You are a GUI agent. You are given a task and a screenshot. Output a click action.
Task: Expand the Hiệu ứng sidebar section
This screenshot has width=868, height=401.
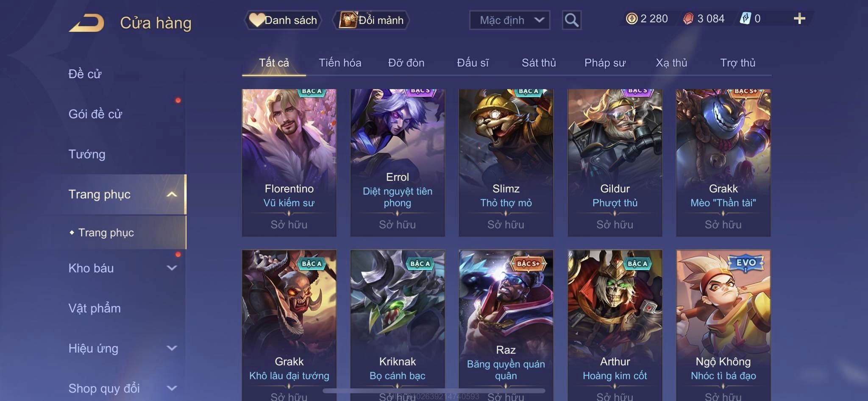[x=172, y=348]
